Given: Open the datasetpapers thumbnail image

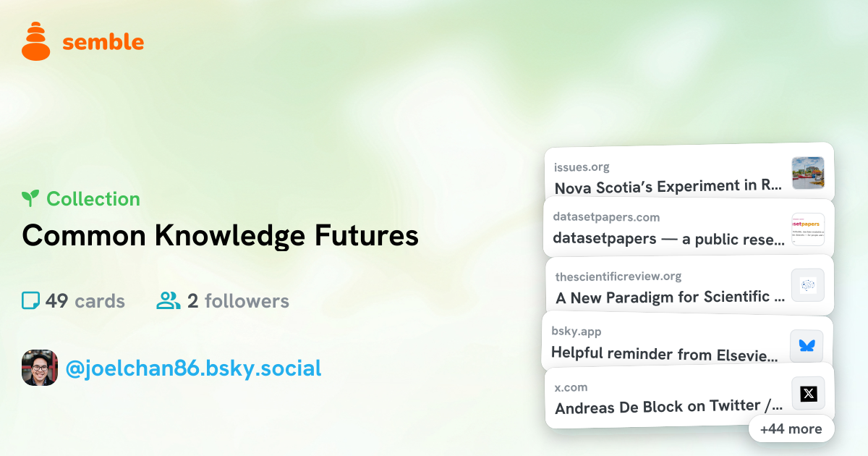Looking at the screenshot, I should click(x=808, y=229).
